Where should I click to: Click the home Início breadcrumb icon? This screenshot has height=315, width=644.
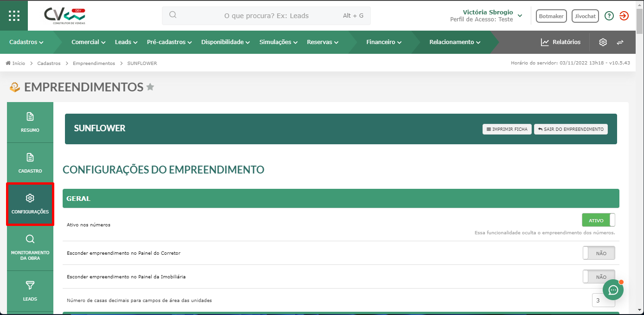tap(8, 63)
